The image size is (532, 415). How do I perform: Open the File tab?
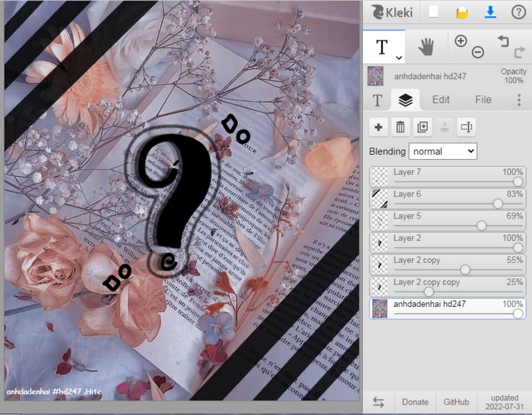483,100
